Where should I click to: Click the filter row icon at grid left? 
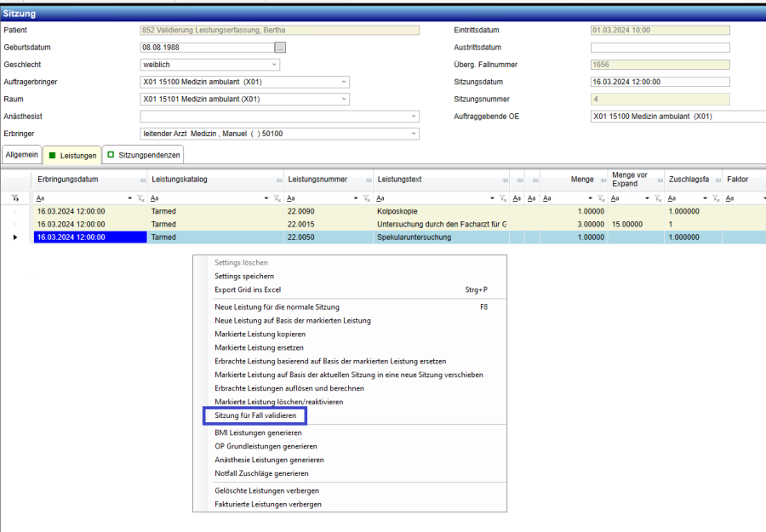tap(14, 198)
